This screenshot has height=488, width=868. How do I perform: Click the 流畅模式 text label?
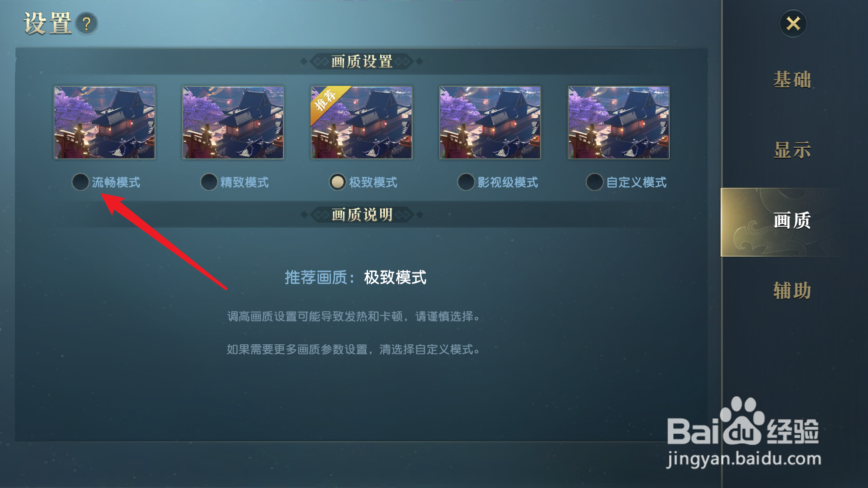point(116,183)
